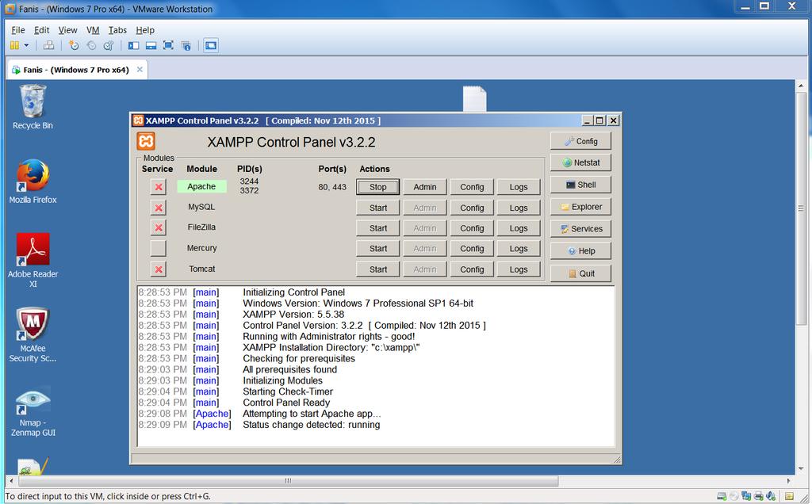The height and width of the screenshot is (504, 812).
Task: Toggle the thumbnail bar icon
Action: point(151,45)
